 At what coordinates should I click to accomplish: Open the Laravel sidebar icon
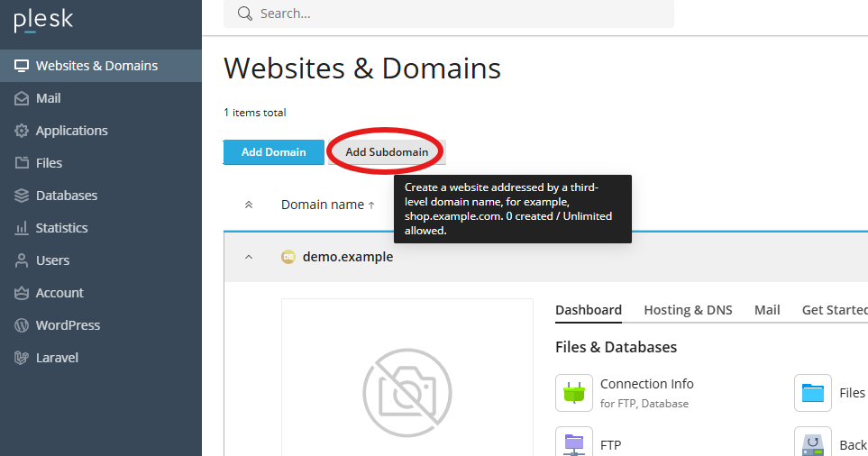click(x=22, y=358)
